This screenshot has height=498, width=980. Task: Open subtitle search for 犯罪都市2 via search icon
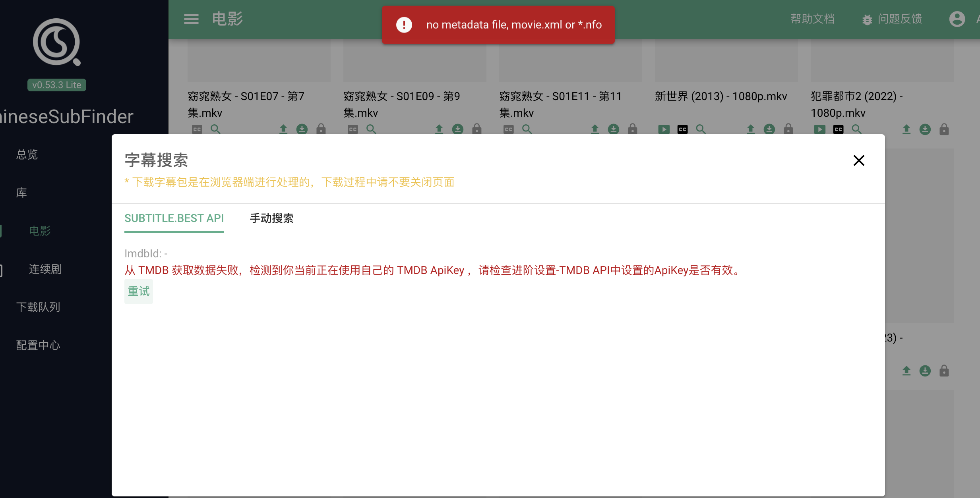coord(856,129)
